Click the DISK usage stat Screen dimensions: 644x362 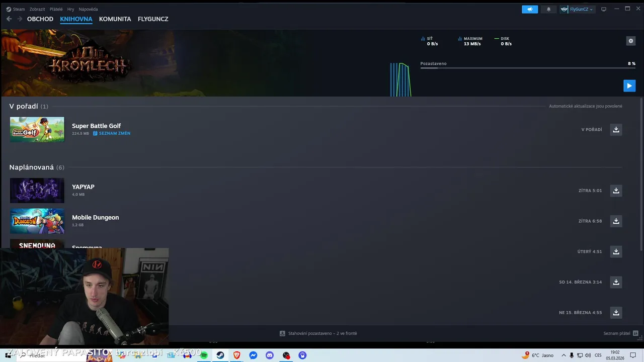coord(503,41)
